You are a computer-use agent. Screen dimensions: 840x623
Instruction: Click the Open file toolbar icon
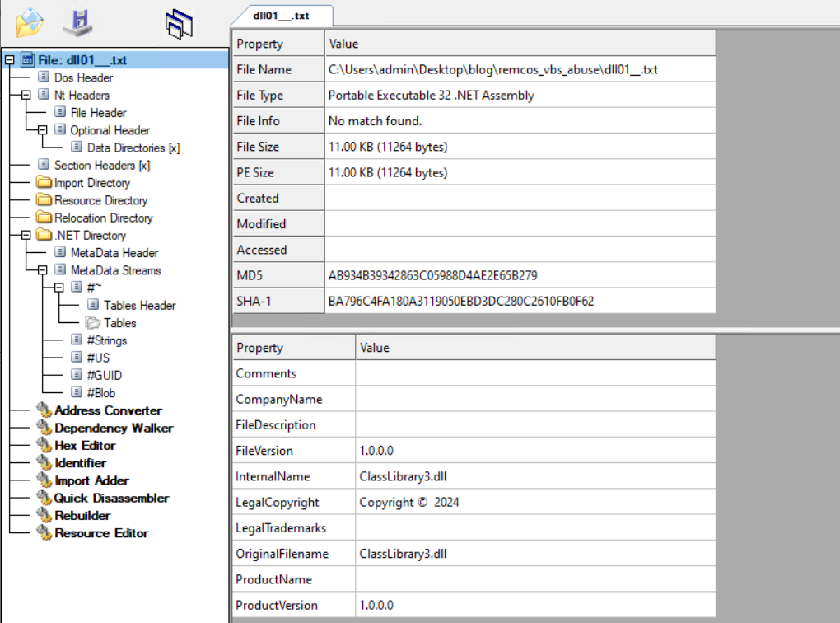pyautogui.click(x=29, y=22)
